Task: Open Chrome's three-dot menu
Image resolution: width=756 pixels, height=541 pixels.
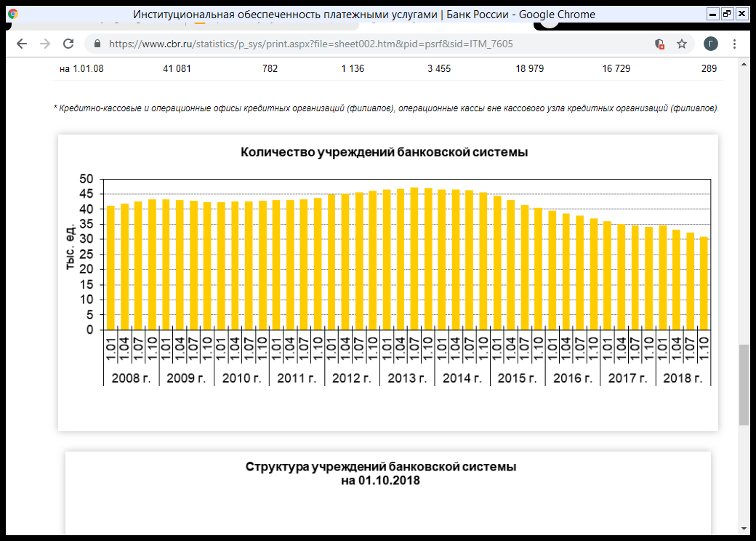Action: tap(734, 44)
